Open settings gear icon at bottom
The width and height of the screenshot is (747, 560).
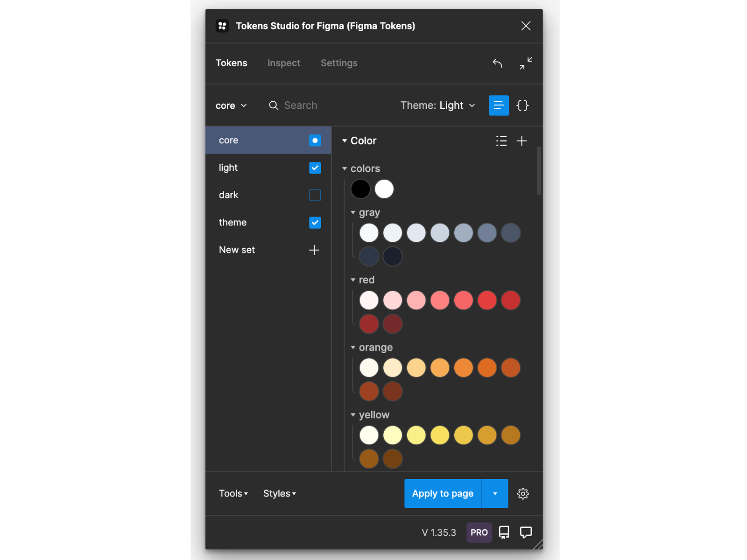tap(523, 494)
